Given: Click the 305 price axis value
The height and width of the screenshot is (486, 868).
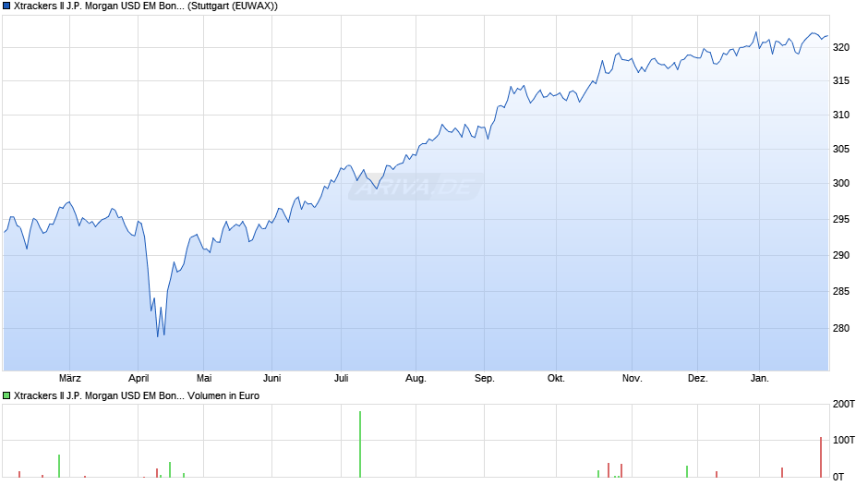Looking at the screenshot, I should pyautogui.click(x=841, y=149).
